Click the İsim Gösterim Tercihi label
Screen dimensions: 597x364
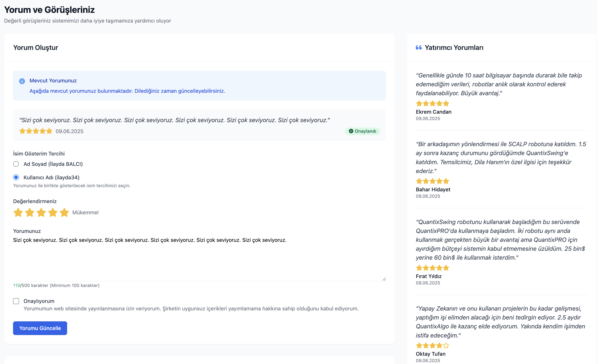(x=39, y=154)
